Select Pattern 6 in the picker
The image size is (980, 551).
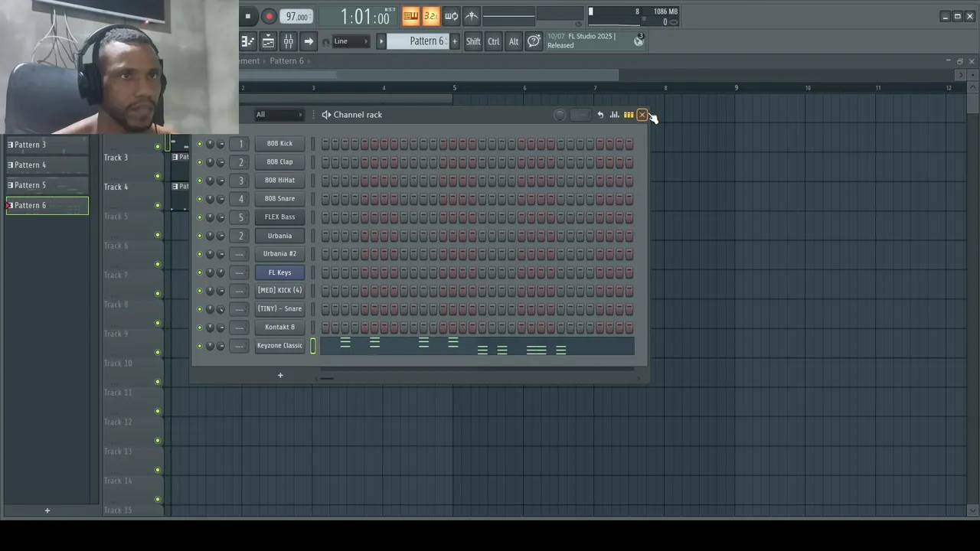coord(47,205)
